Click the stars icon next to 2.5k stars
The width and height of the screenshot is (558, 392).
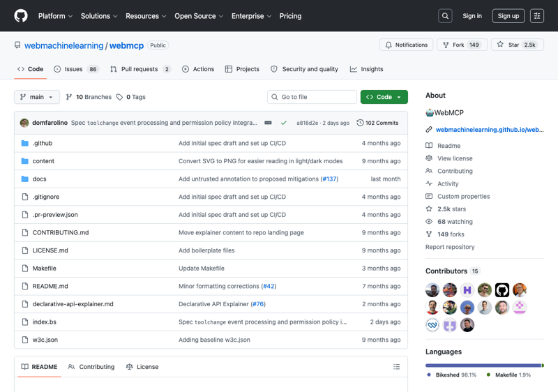coord(429,209)
